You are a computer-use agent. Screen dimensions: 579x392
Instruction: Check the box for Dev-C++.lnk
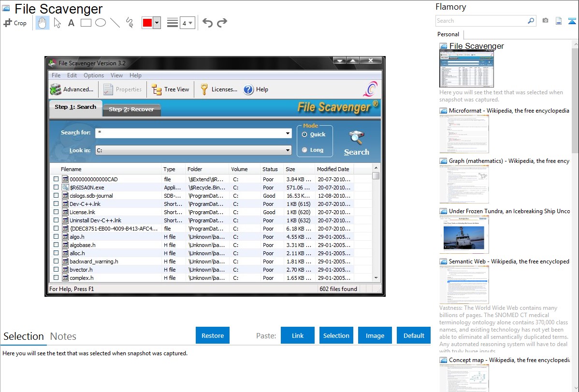point(56,203)
